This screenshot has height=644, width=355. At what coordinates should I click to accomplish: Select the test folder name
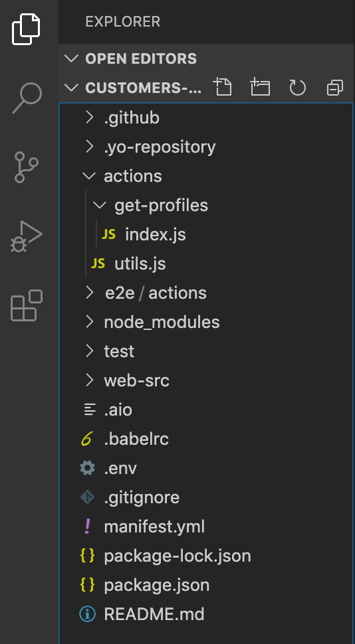[119, 352]
